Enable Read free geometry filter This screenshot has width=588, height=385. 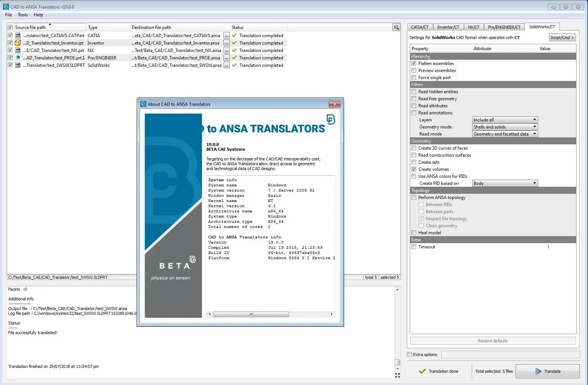pos(414,99)
